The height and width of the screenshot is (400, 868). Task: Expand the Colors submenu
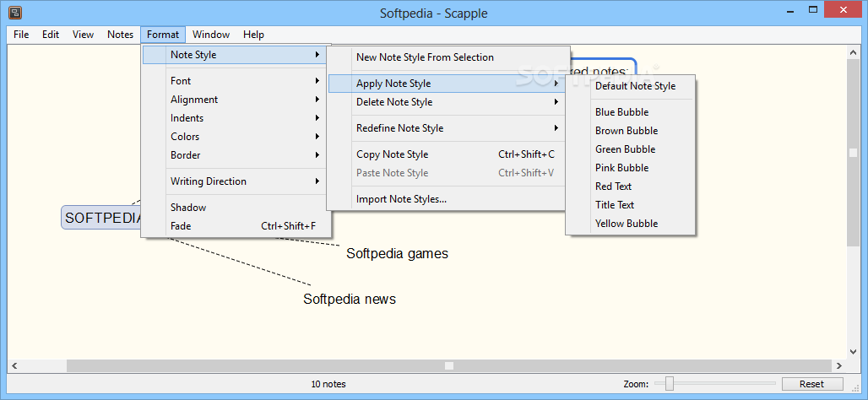click(x=236, y=137)
